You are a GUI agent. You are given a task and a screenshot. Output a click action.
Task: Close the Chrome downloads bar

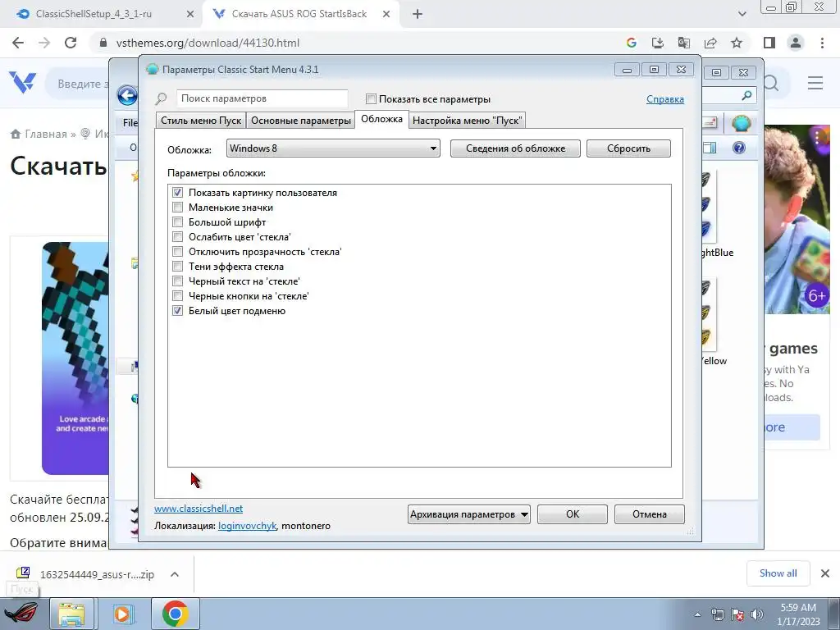tap(825, 573)
